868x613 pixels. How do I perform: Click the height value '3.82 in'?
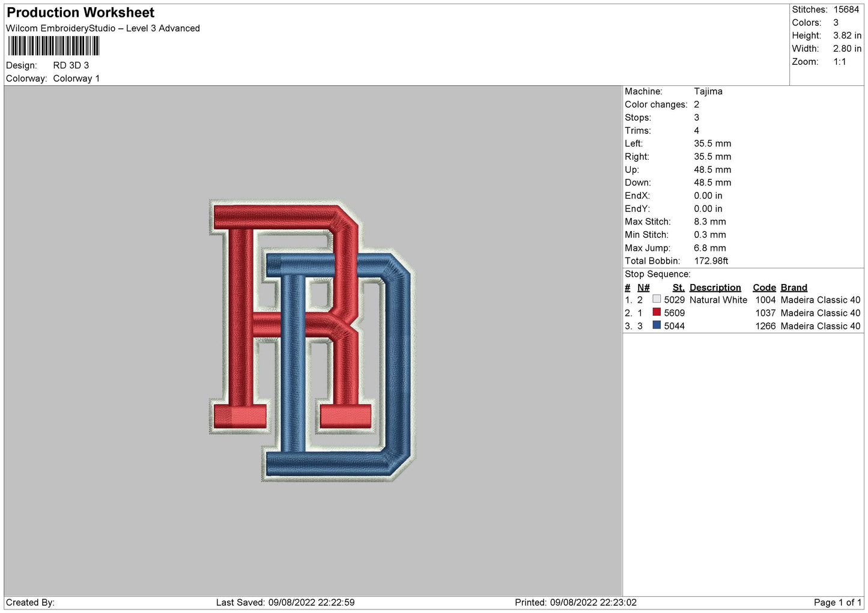[x=847, y=36]
